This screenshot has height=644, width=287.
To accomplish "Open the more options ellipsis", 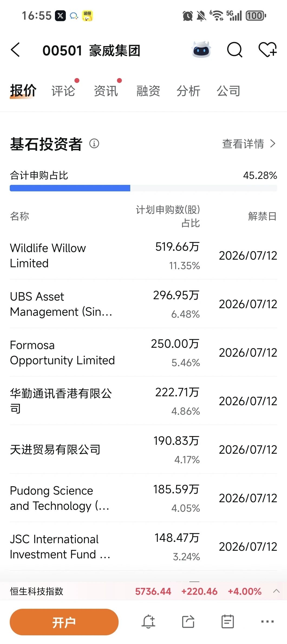I will (268, 621).
